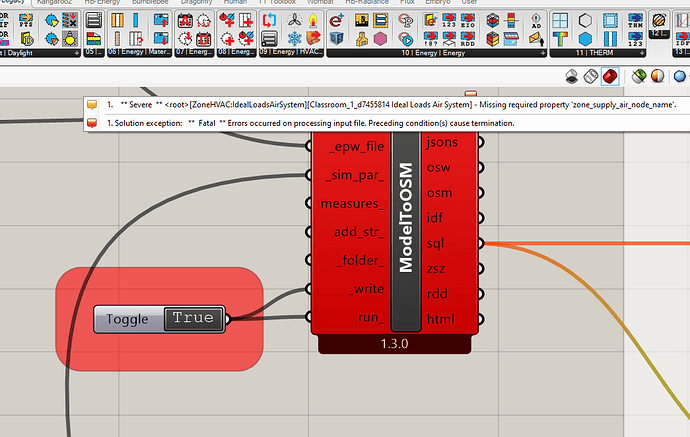Select the springs with X Daylight icon

point(70,20)
